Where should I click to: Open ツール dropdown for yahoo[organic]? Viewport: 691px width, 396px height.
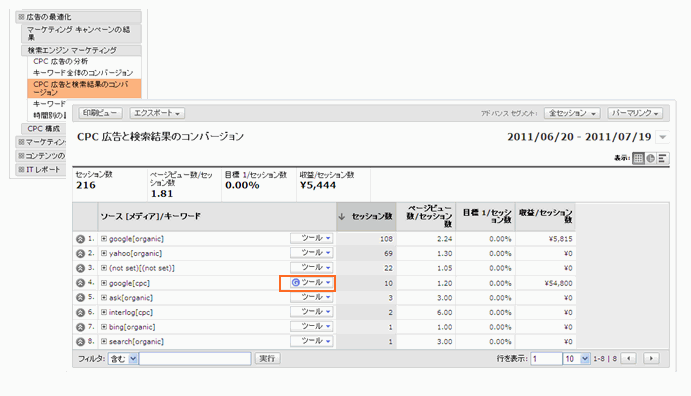pyautogui.click(x=312, y=253)
